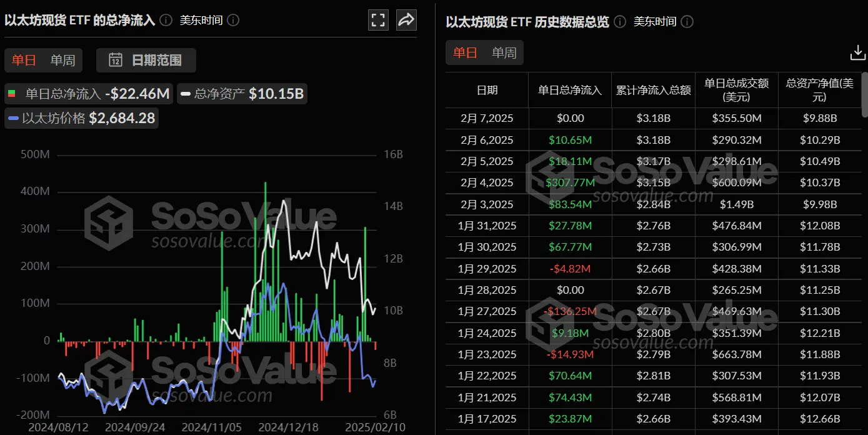Select 单周 tab in chart panel
This screenshot has height=435, width=868.
pos(62,60)
